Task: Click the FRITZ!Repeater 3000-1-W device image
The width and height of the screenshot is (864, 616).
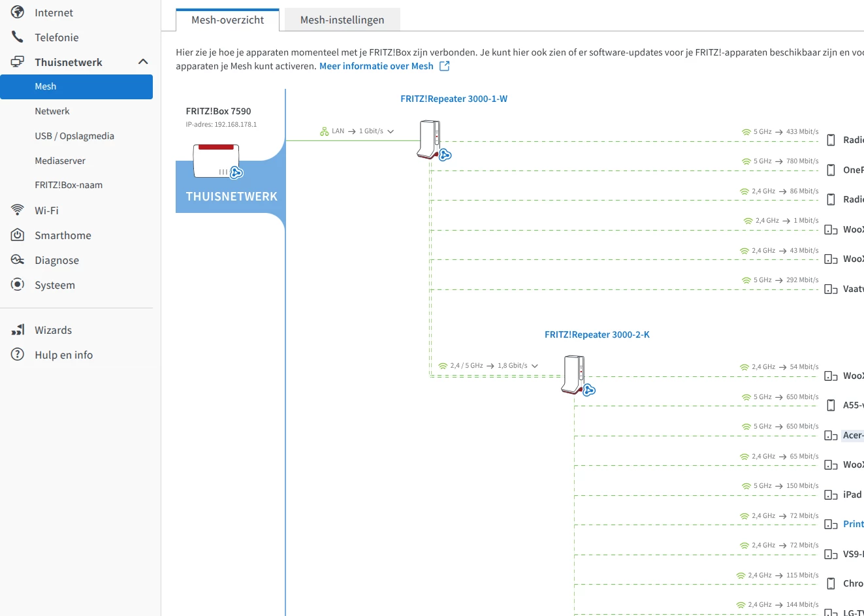Action: [429, 139]
